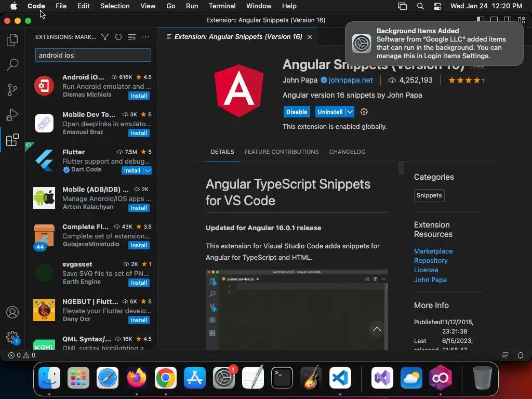Open the Repository resource link
532x399 pixels.
[x=431, y=261]
